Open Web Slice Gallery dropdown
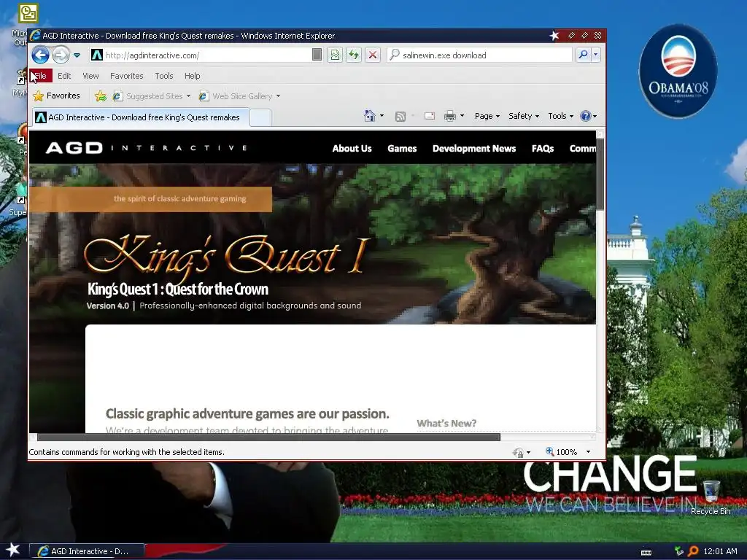The image size is (747, 560). pos(239,96)
